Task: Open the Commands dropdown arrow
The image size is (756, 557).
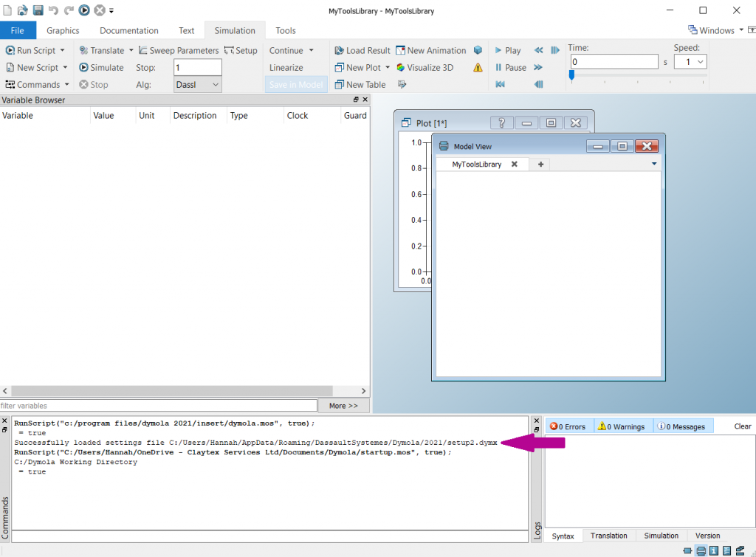Action: [x=67, y=84]
